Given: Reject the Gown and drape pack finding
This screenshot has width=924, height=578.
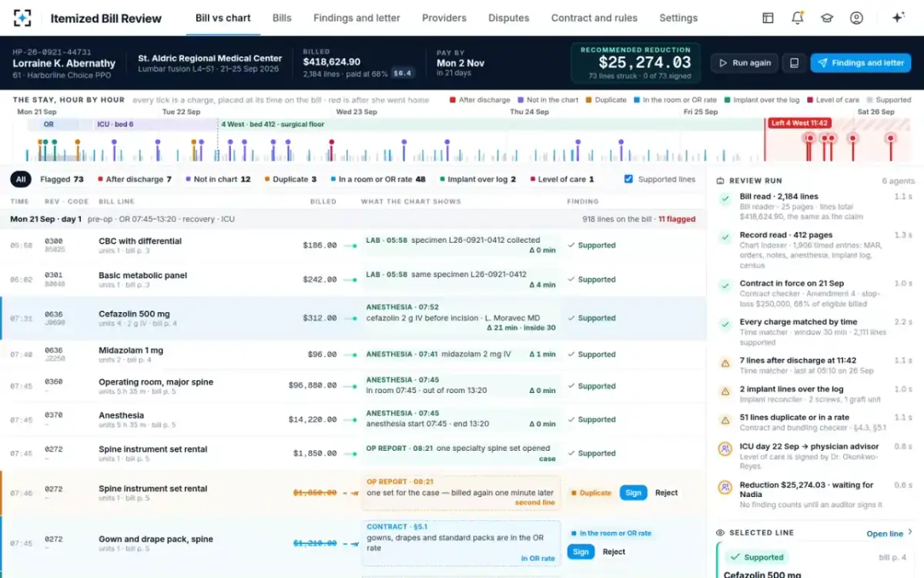Looking at the screenshot, I should click(x=614, y=552).
